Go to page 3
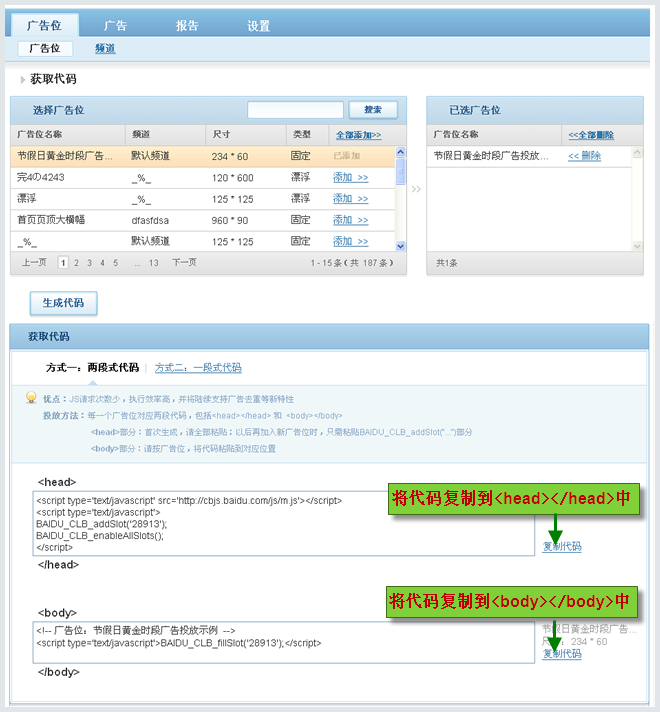660x712 pixels. 89,263
